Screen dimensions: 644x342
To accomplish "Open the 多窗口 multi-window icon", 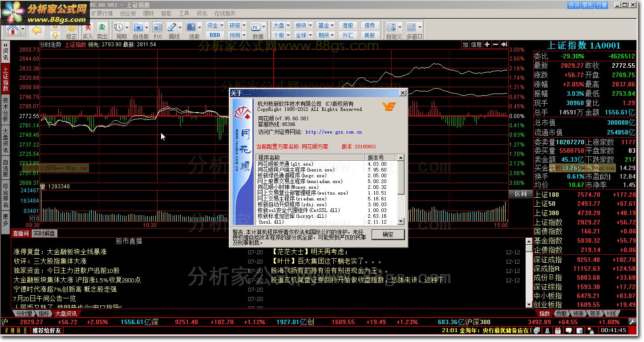I will [411, 27].
